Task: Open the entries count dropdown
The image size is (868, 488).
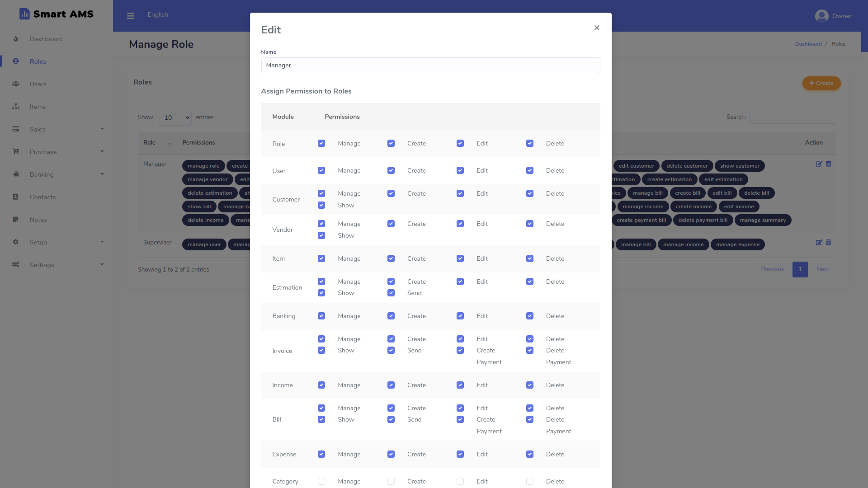Action: point(175,117)
